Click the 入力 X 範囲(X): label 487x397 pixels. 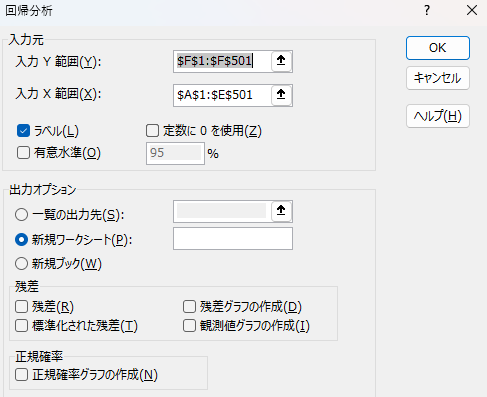pos(58,94)
